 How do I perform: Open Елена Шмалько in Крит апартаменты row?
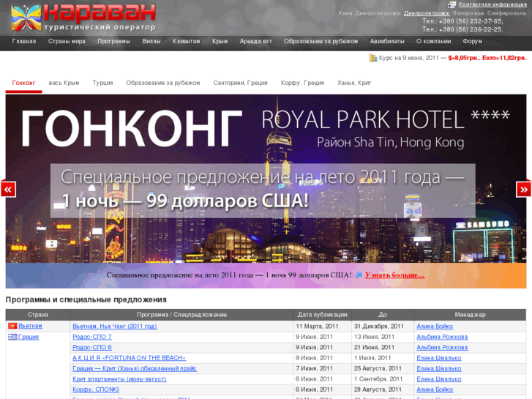pyautogui.click(x=438, y=379)
